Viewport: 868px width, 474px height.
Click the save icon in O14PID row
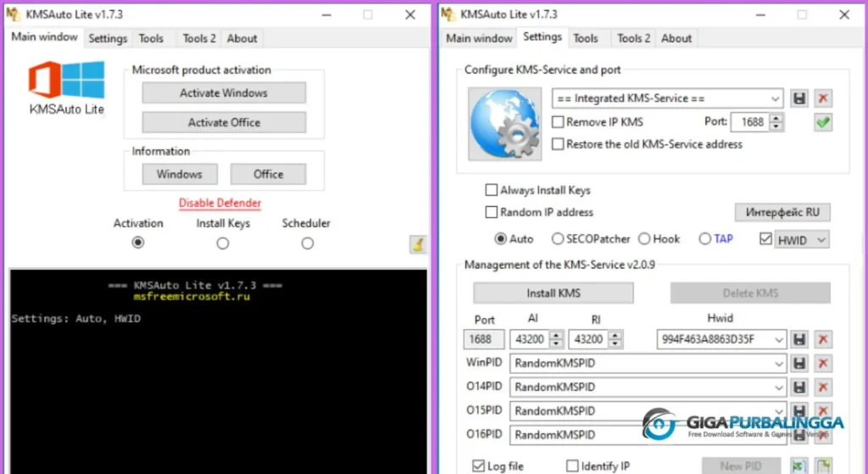[x=798, y=387]
